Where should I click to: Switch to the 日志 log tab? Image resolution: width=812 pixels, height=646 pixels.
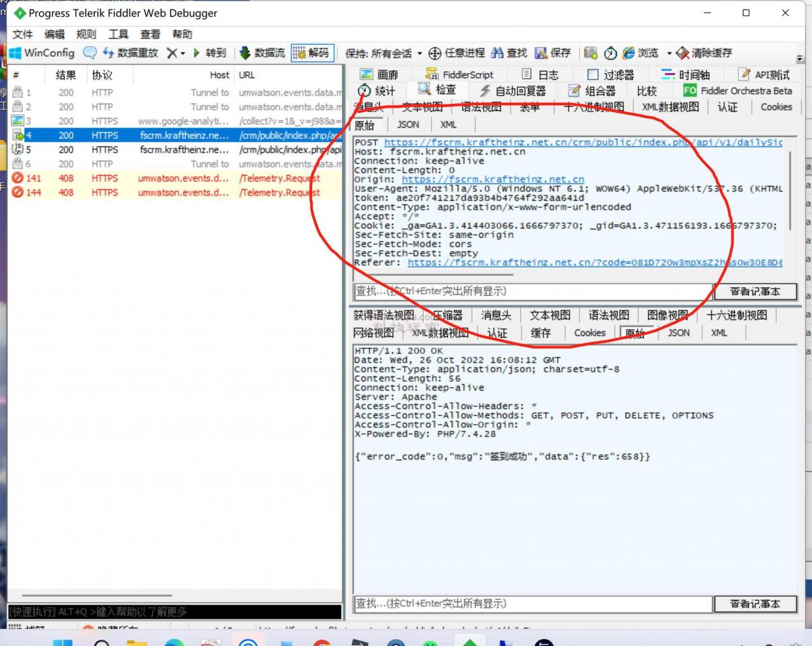pyautogui.click(x=540, y=74)
